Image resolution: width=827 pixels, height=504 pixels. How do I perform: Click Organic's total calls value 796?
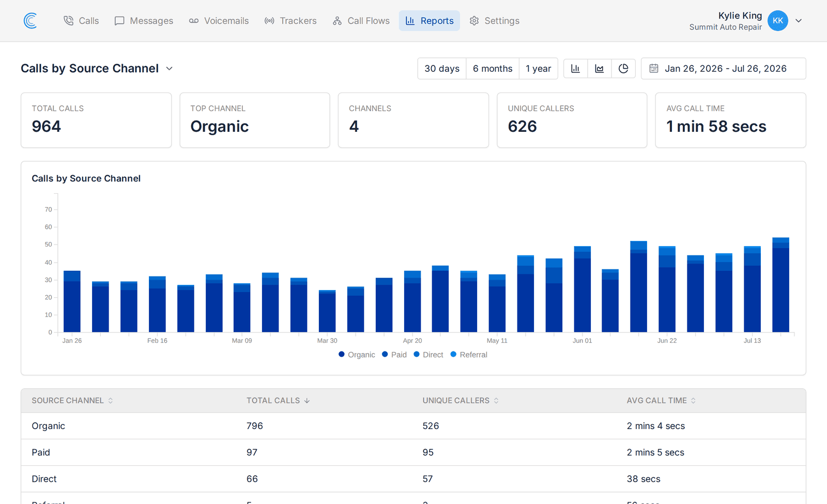coord(255,426)
